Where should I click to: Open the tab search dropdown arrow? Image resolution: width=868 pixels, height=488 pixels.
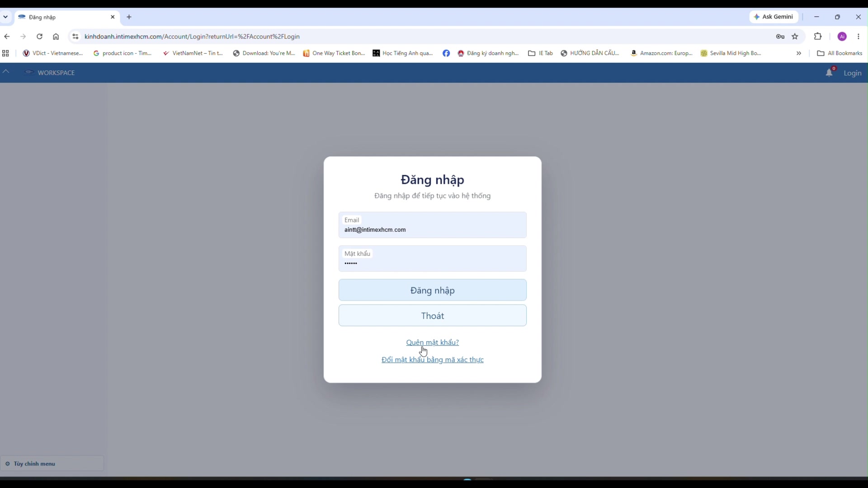click(x=5, y=17)
